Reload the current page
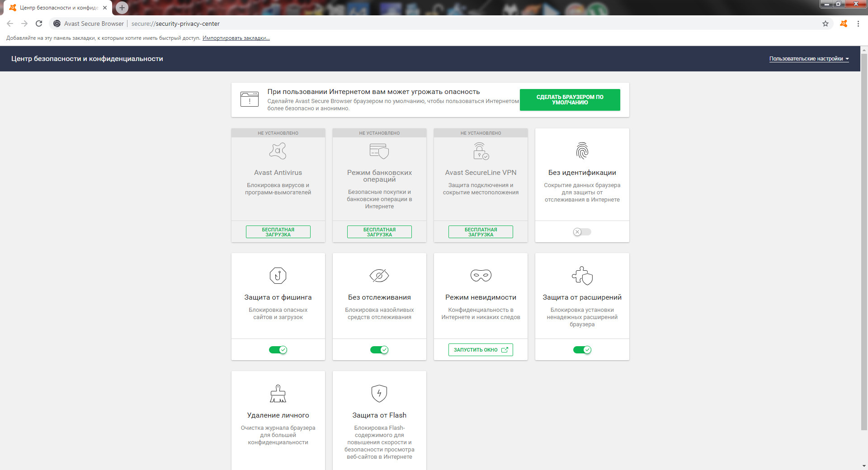Screen dimensions: 868x470 39,23
